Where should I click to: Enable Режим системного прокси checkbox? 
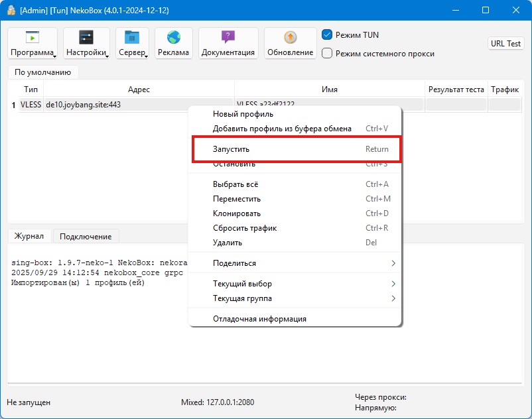(x=327, y=54)
